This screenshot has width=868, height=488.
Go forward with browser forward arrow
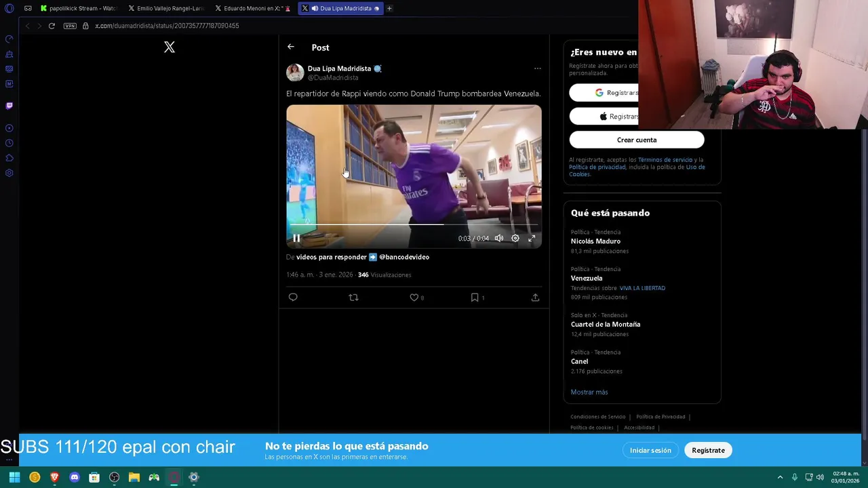39,26
